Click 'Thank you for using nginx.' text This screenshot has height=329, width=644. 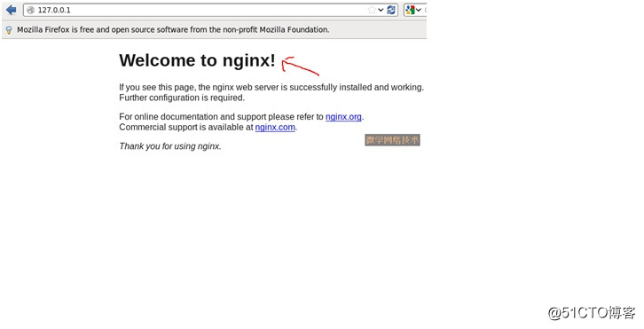click(170, 146)
